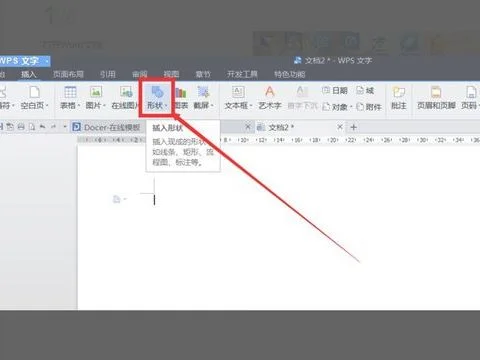Click the 艺术字 word art icon

pyautogui.click(x=270, y=98)
